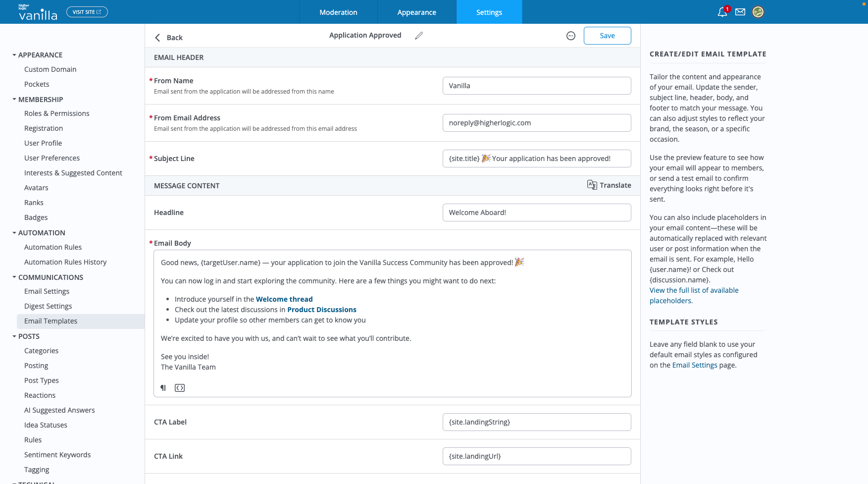This screenshot has height=484, width=868.
Task: Open Sentiment Keywords settings
Action: pyautogui.click(x=57, y=455)
